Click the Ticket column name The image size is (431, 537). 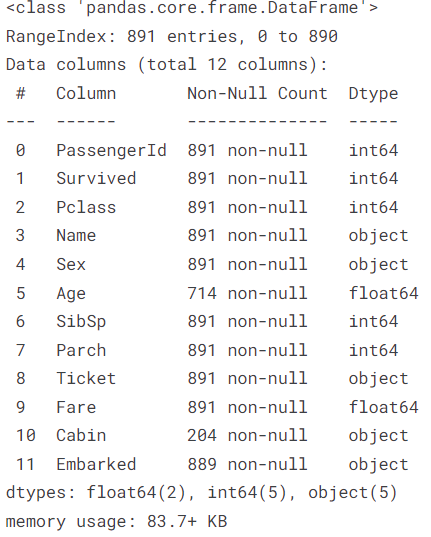[x=86, y=379]
